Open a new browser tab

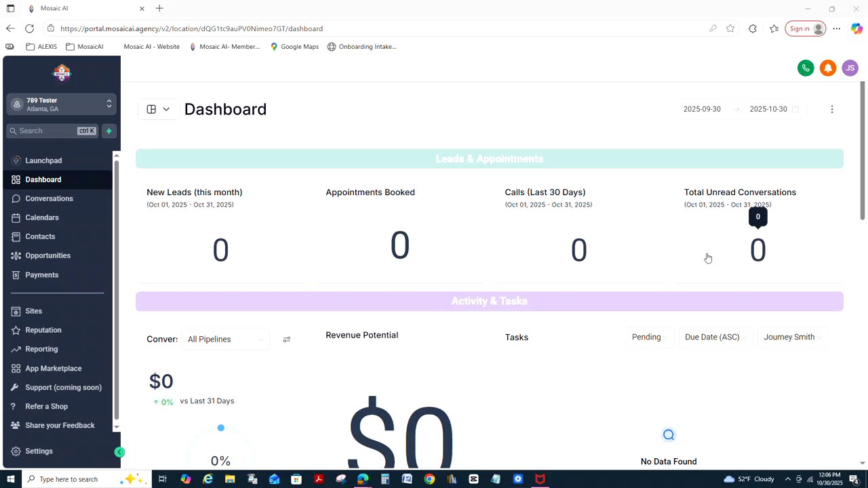point(159,8)
